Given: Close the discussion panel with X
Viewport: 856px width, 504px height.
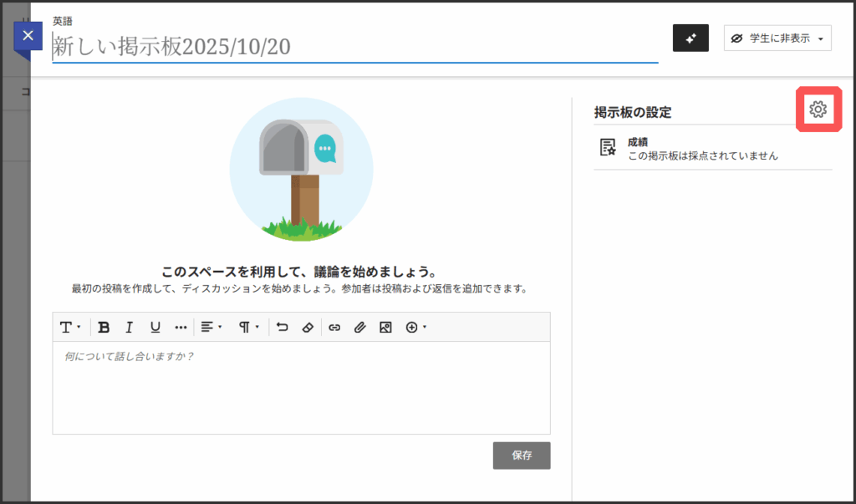Looking at the screenshot, I should (x=29, y=36).
